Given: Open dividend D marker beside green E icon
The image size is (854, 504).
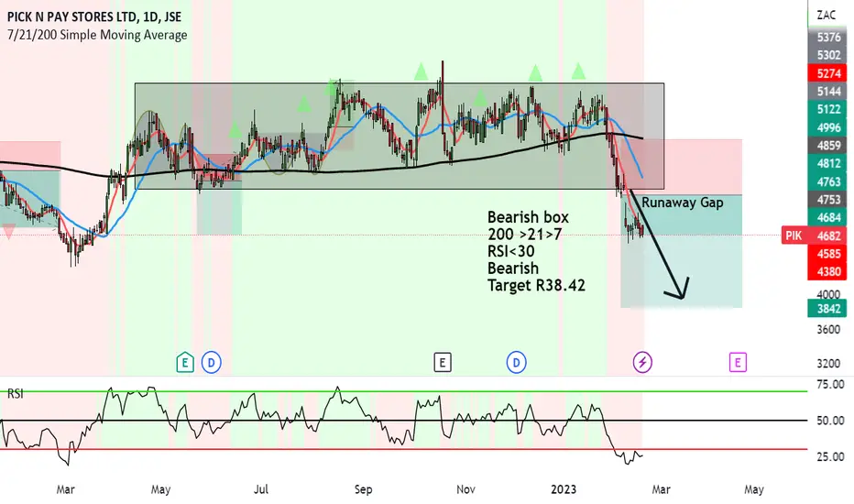Looking at the screenshot, I should [x=212, y=362].
